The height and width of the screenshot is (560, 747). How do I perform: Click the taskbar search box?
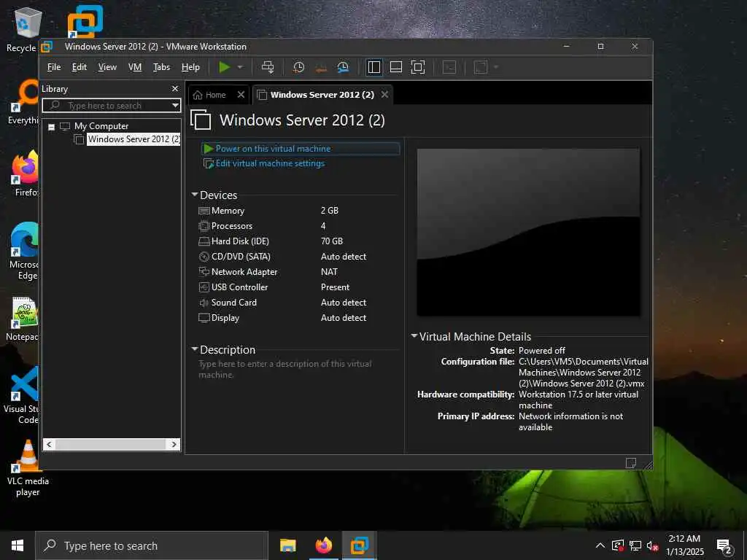point(152,545)
